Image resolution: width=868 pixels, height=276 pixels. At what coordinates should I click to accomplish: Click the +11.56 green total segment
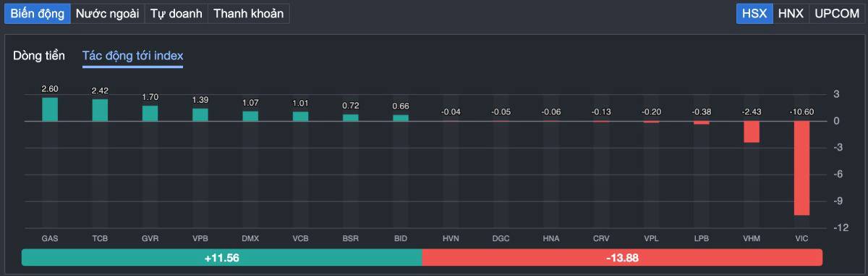[221, 257]
